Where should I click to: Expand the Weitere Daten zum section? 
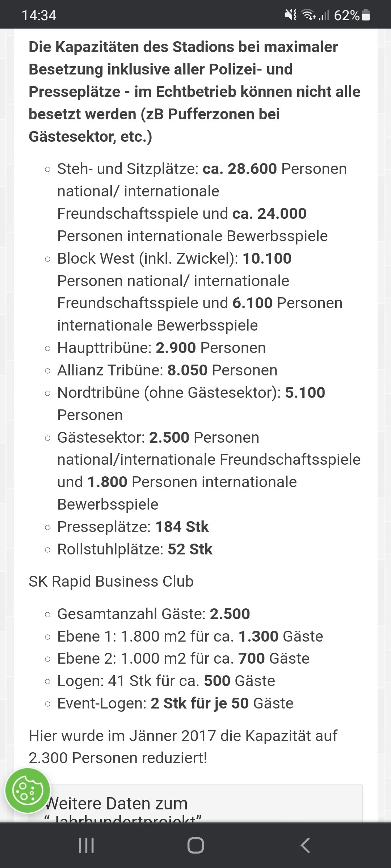(x=195, y=803)
